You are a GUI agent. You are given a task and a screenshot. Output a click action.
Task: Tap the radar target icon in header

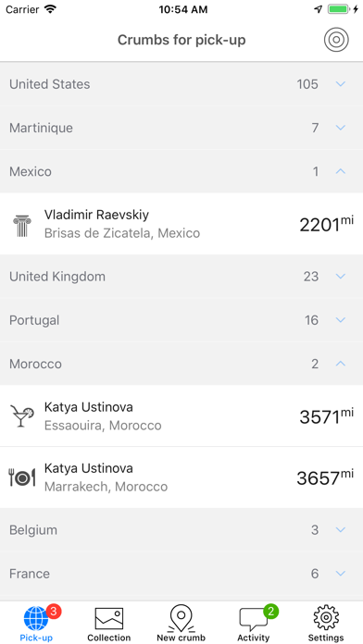click(x=336, y=40)
